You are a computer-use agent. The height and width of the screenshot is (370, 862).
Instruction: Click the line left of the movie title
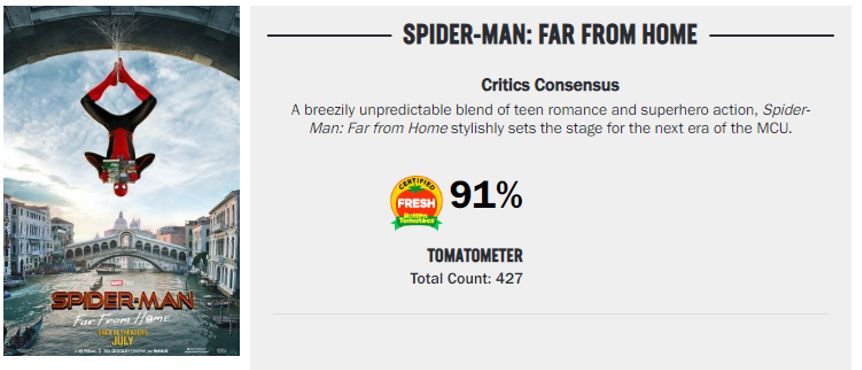click(x=329, y=36)
